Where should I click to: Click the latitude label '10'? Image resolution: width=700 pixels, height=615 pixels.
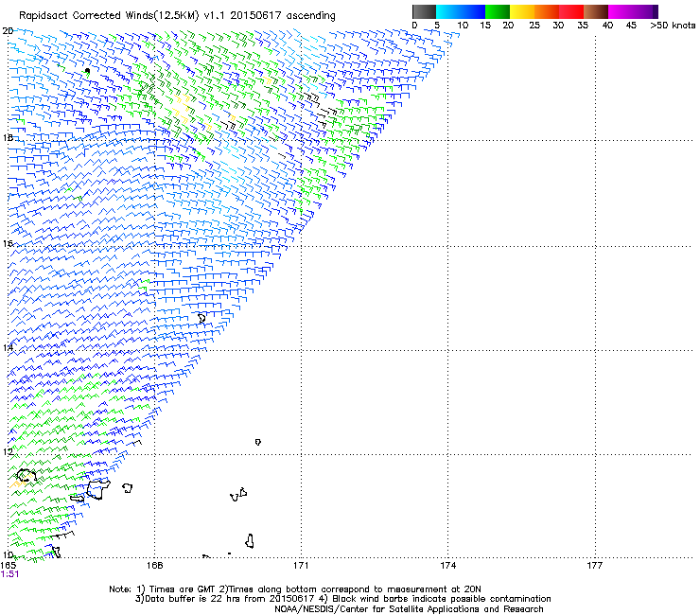pyautogui.click(x=8, y=554)
